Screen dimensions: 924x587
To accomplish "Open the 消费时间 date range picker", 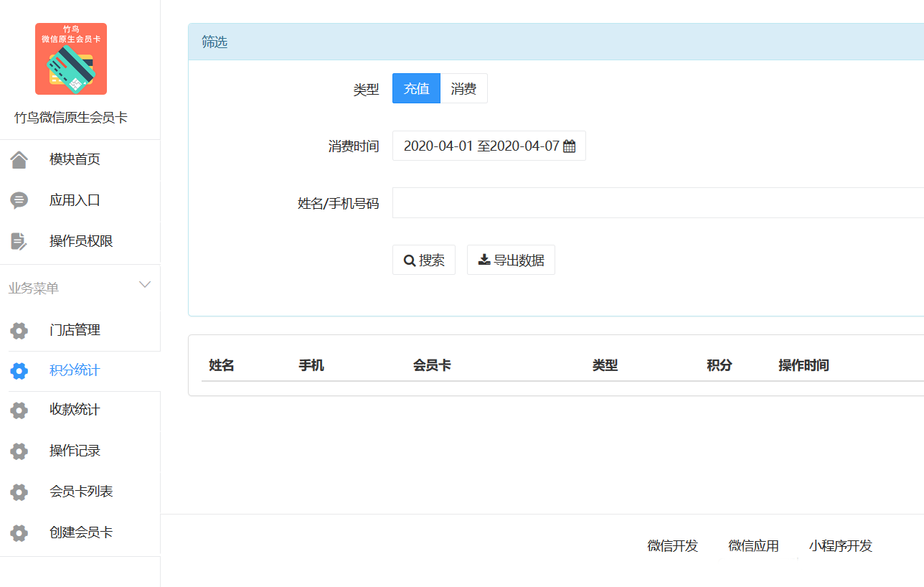I will pyautogui.click(x=489, y=146).
